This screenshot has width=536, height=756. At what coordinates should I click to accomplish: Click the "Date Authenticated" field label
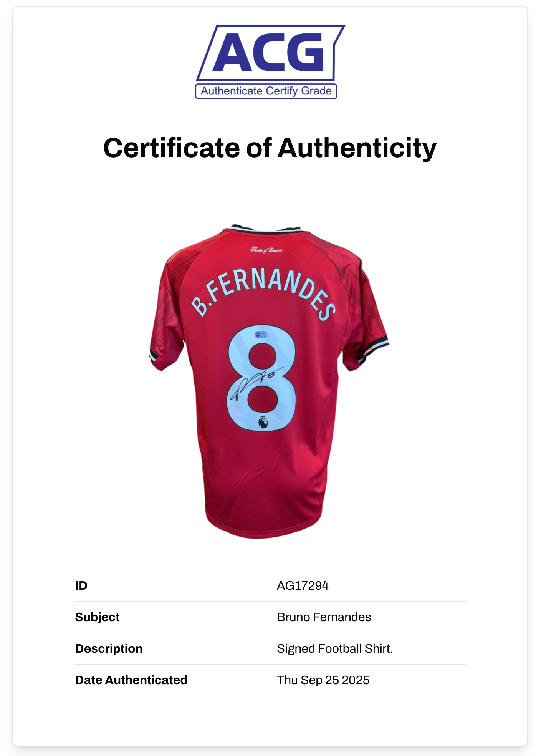pos(131,680)
